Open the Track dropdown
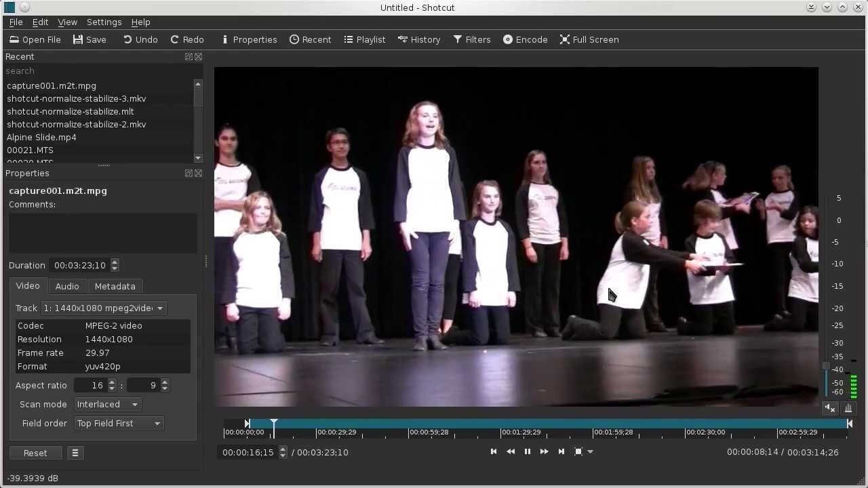This screenshot has height=488, width=868. [103, 308]
